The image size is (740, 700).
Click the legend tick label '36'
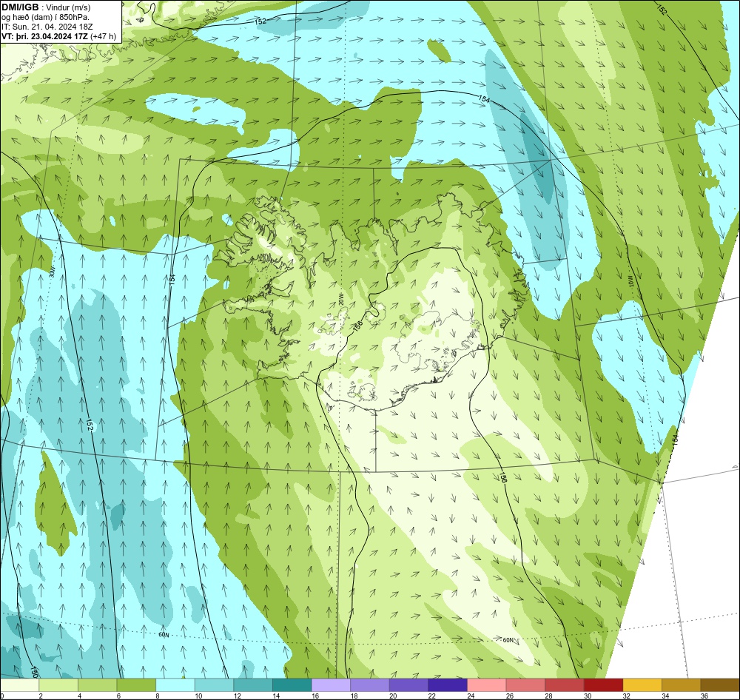tap(704, 696)
